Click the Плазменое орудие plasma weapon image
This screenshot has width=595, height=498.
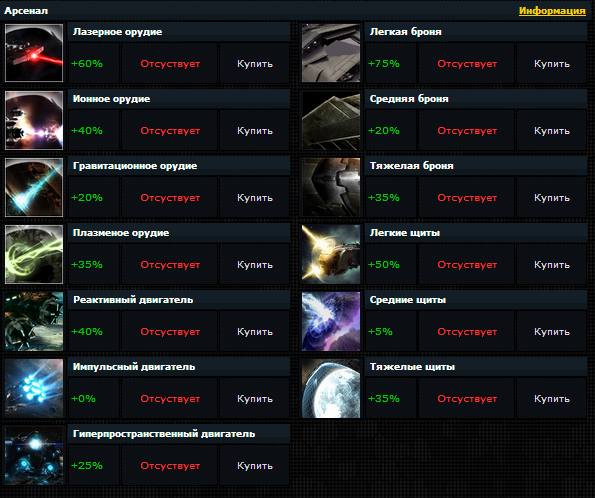coord(34,254)
